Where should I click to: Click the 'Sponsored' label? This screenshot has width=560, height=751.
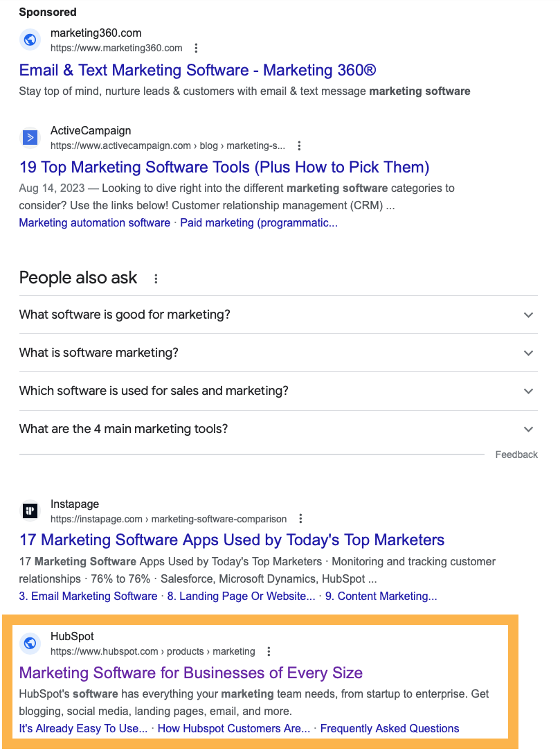48,12
